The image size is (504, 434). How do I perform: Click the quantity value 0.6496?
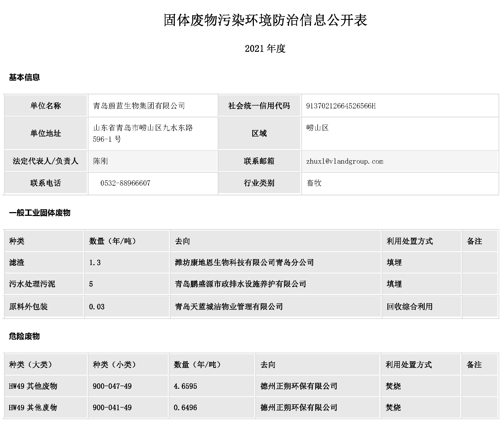pyautogui.click(x=185, y=408)
